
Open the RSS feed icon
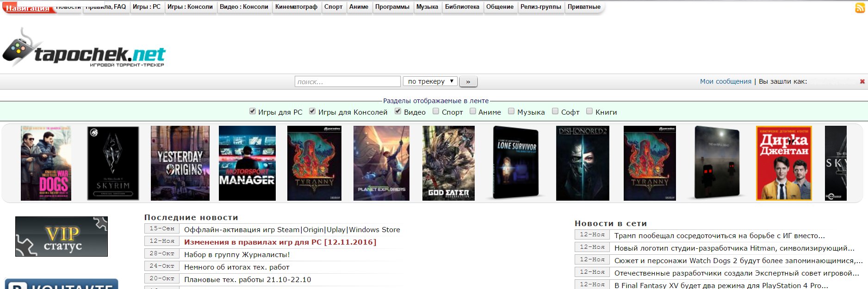pos(860,8)
